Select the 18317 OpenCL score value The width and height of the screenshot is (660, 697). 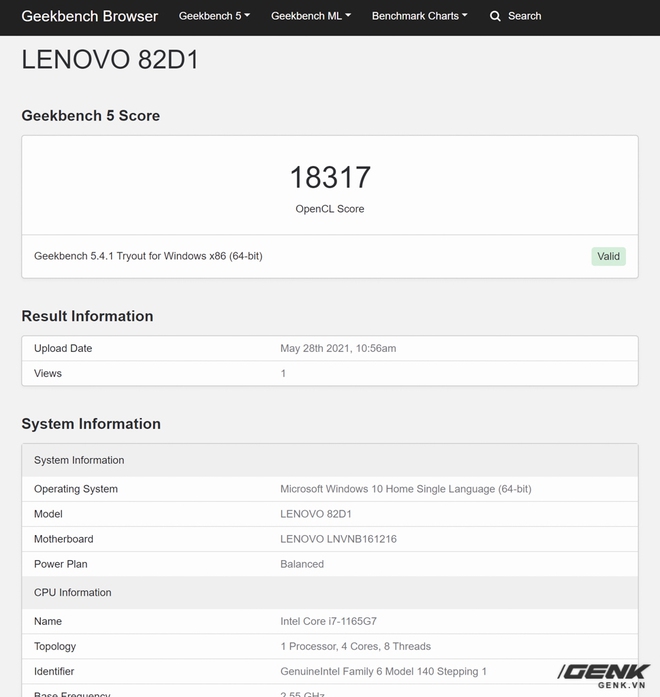[330, 177]
